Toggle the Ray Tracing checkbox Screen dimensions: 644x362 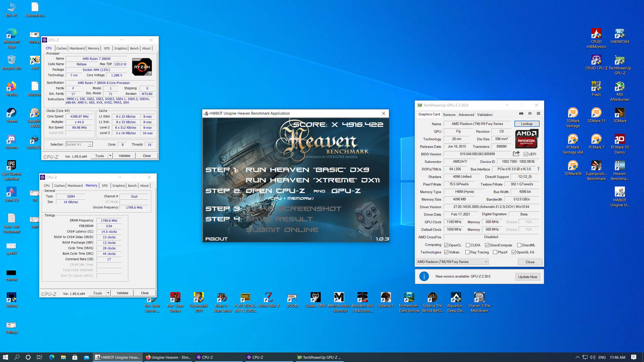pyautogui.click(x=467, y=252)
